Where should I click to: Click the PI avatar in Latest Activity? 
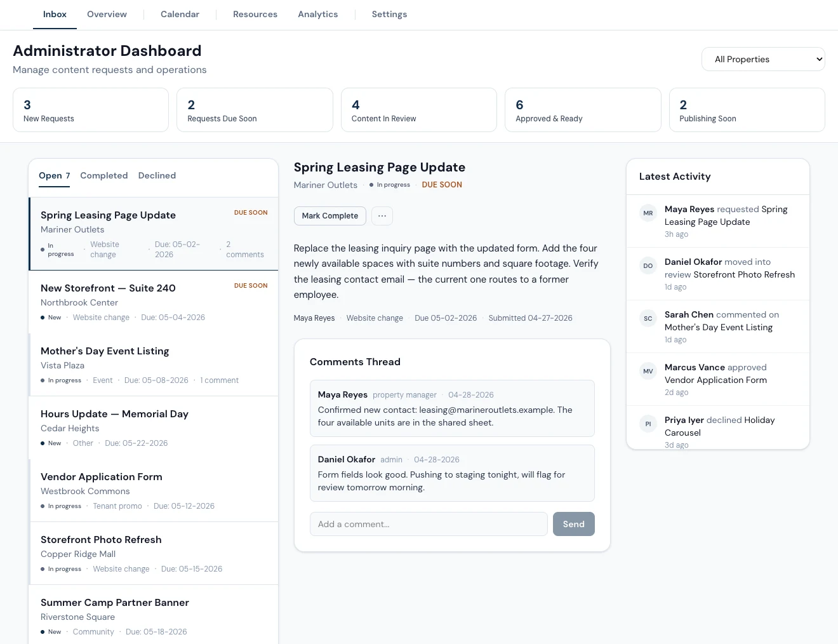pyautogui.click(x=648, y=424)
